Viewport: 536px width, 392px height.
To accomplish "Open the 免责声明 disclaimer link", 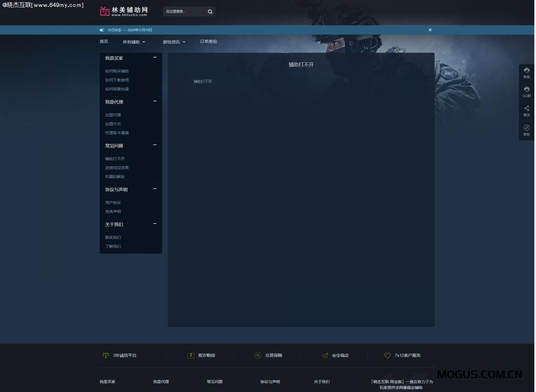I will [113, 212].
